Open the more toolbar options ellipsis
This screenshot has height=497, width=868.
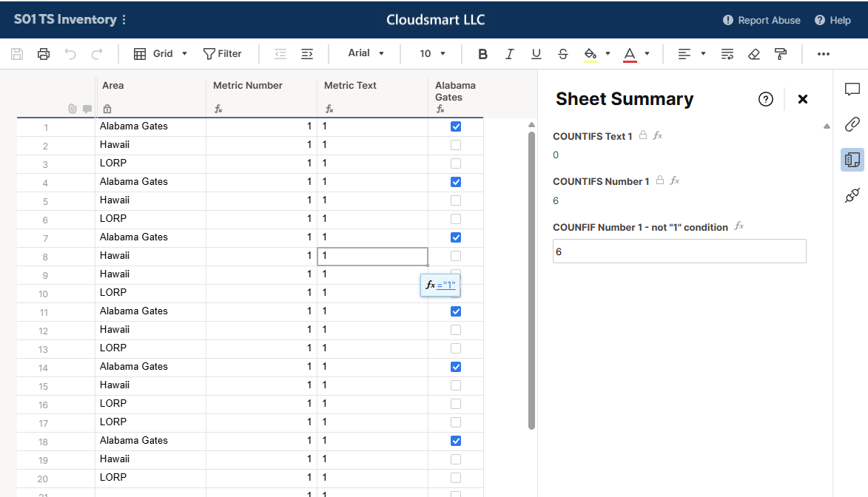coord(823,54)
